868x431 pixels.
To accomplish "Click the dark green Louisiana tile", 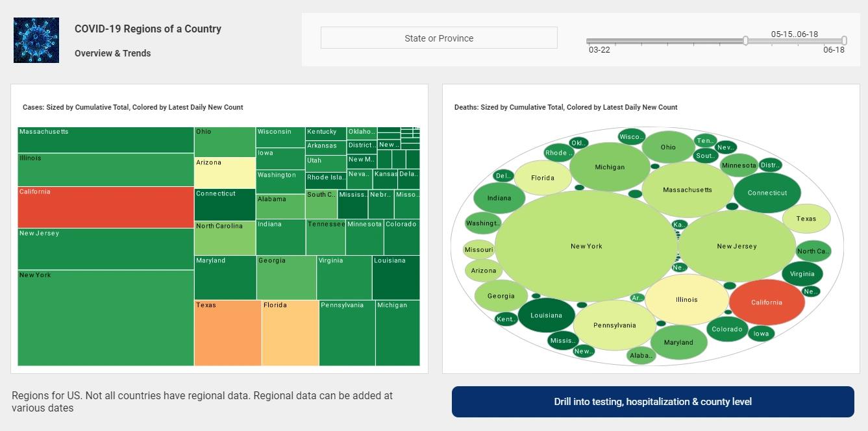I will (396, 277).
